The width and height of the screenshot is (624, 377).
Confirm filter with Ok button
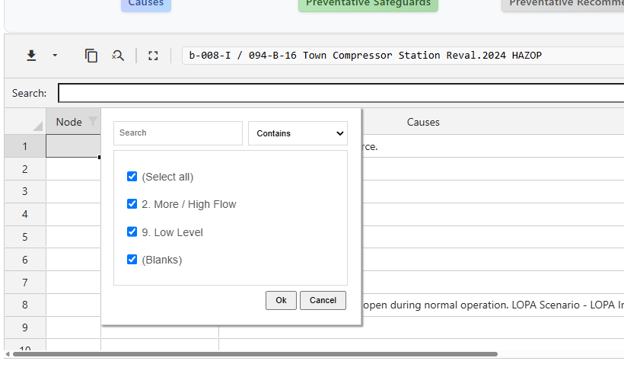(x=281, y=300)
